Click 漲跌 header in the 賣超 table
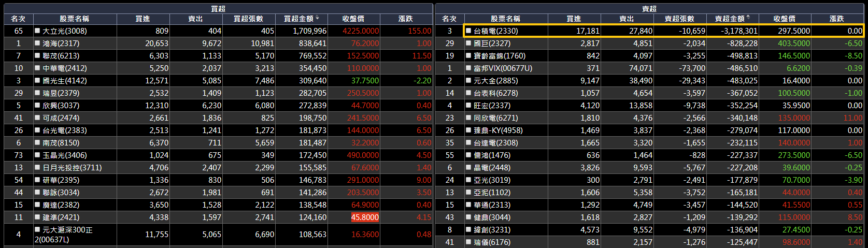This screenshot has width=868, height=248. tap(836, 19)
